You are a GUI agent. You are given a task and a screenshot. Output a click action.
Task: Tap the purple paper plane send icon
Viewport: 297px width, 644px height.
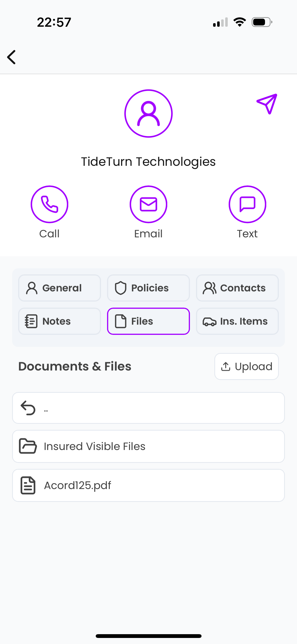pos(267,104)
